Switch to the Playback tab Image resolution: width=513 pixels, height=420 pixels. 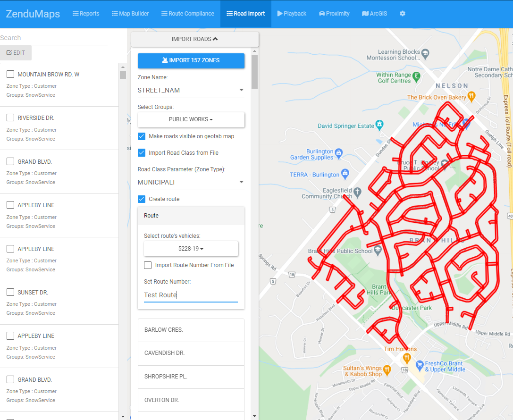click(292, 14)
